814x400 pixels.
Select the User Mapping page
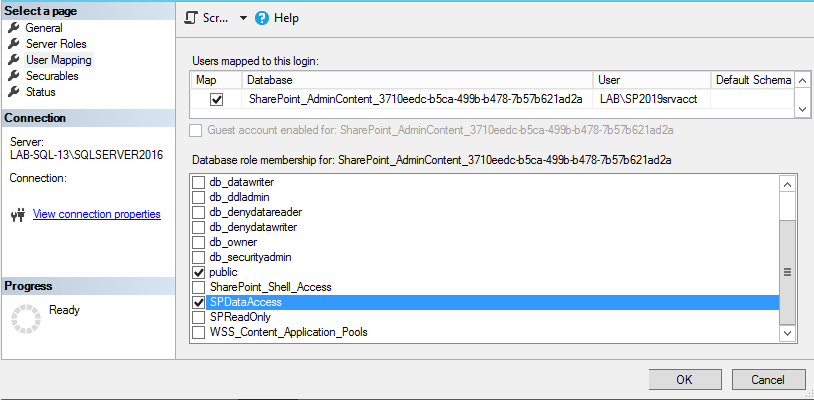pos(59,60)
